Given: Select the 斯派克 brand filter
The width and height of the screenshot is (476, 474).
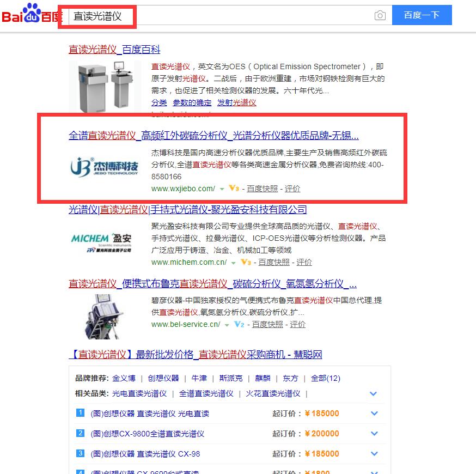Looking at the screenshot, I should (x=231, y=378).
